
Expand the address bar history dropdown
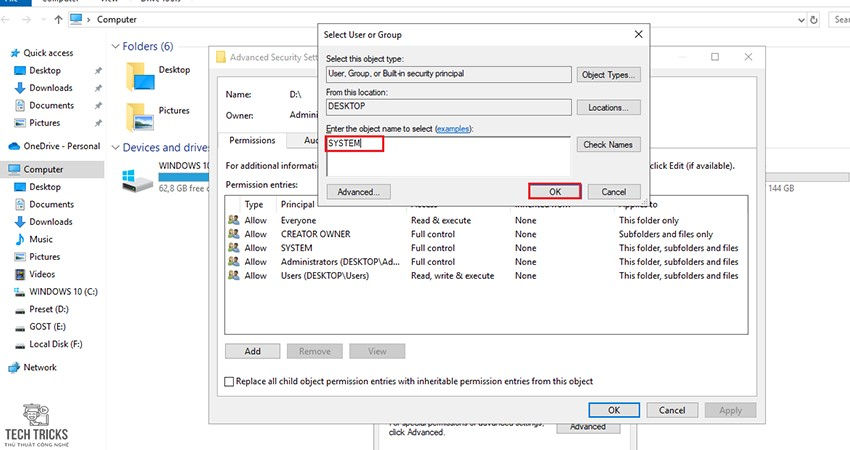(x=801, y=20)
